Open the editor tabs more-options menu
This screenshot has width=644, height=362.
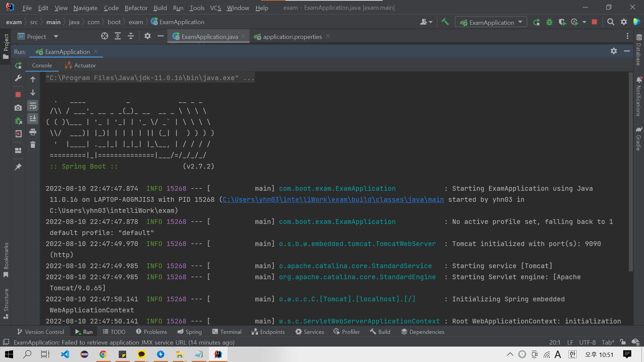pos(628,36)
